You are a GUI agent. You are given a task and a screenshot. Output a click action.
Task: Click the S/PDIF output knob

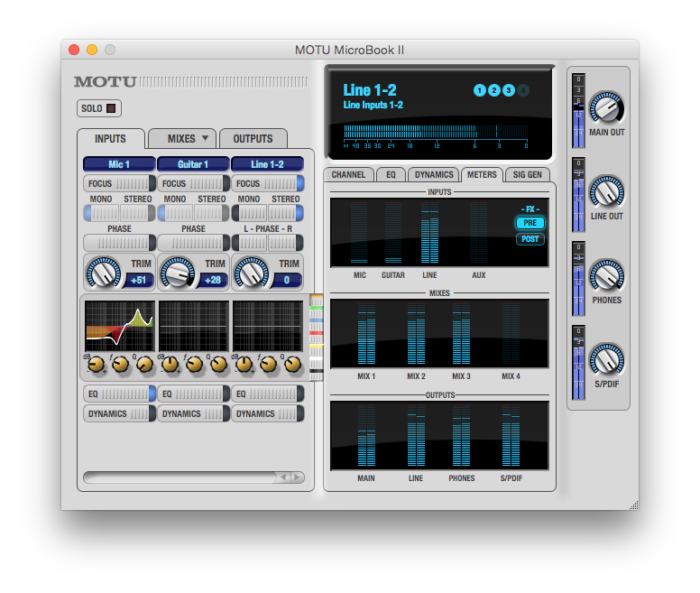[x=606, y=360]
